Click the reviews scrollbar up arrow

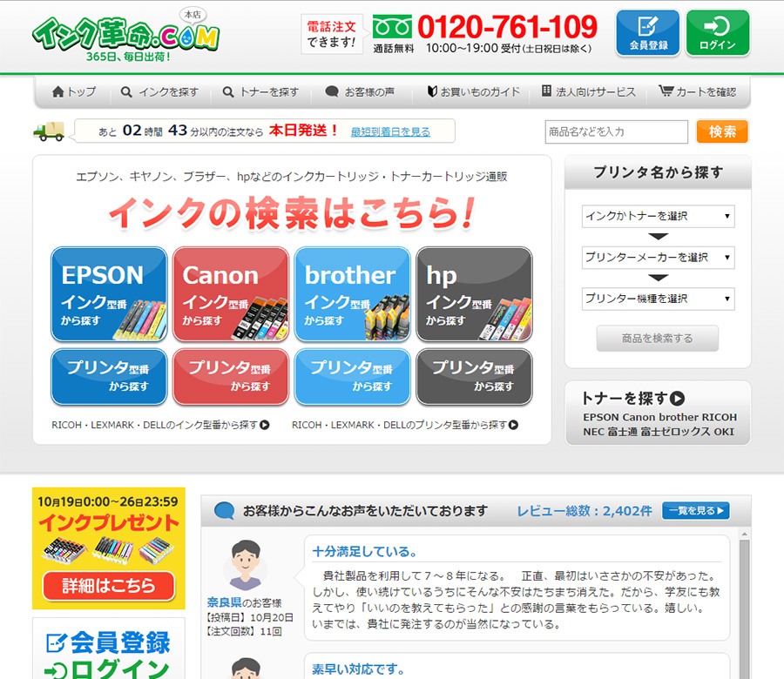tap(745, 534)
